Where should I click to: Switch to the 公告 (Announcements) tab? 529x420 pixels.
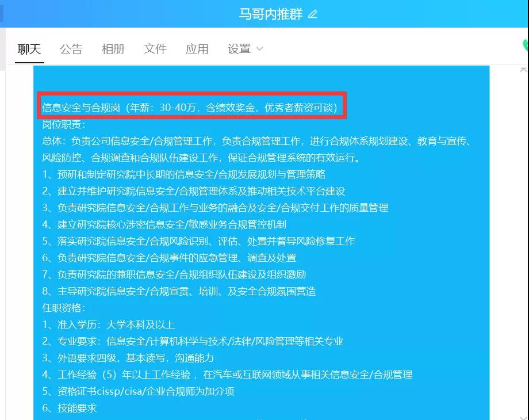pyautogui.click(x=71, y=49)
